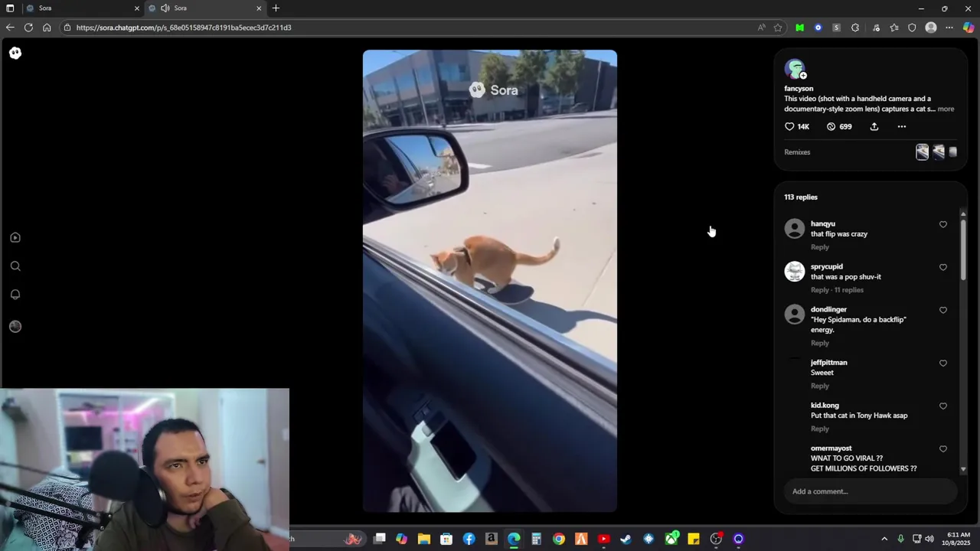Open the volume control in system tray
The image size is (980, 551).
coord(929,539)
